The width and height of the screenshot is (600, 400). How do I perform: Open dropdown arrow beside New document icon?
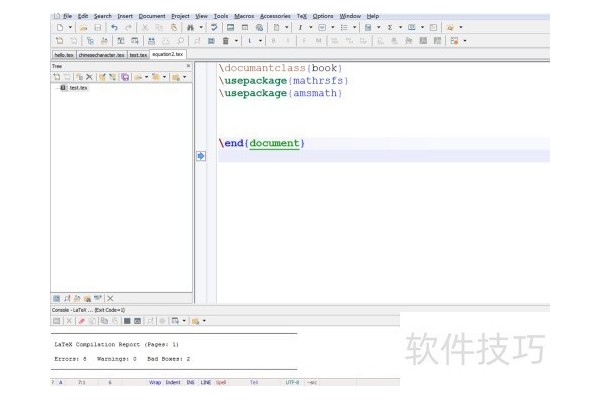pyautogui.click(x=70, y=28)
